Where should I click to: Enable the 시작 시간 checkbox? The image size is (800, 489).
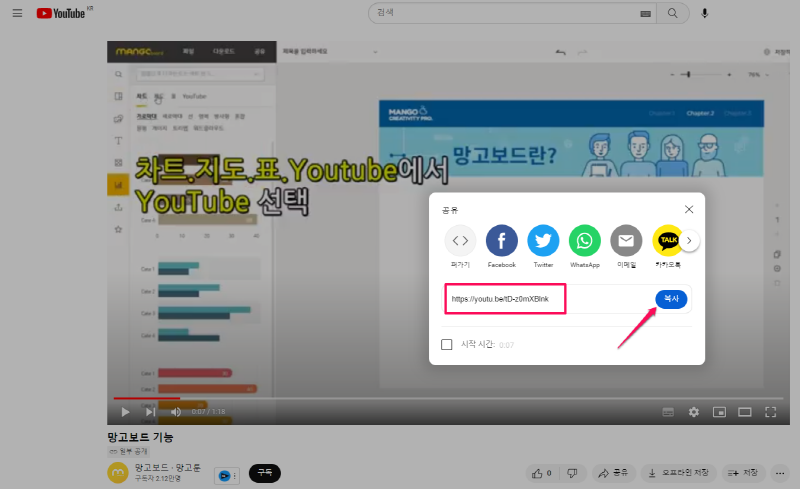(446, 345)
